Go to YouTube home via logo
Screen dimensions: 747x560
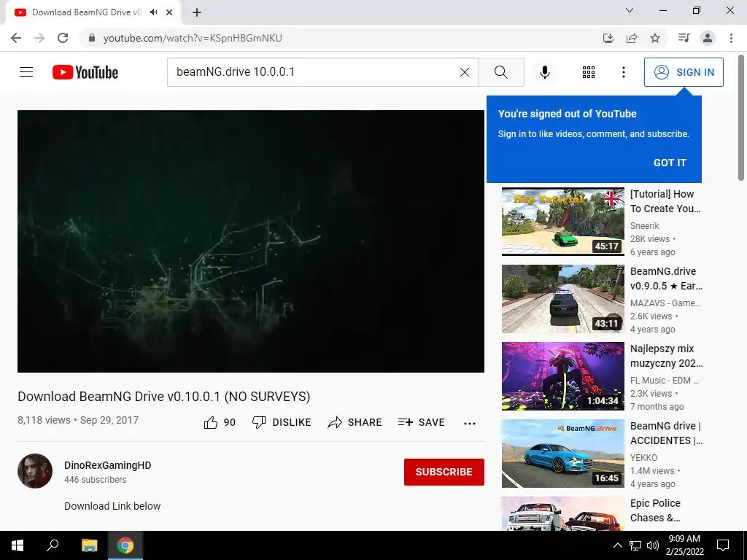coord(85,72)
